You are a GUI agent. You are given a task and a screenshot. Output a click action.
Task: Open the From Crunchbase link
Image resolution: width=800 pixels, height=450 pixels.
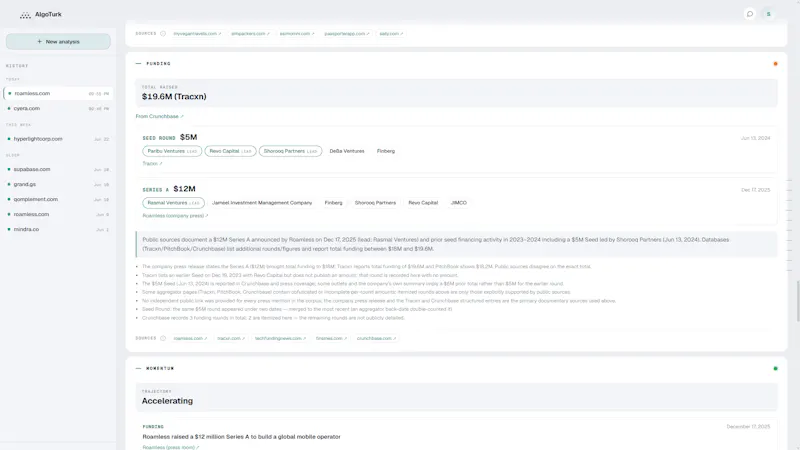[x=159, y=116]
